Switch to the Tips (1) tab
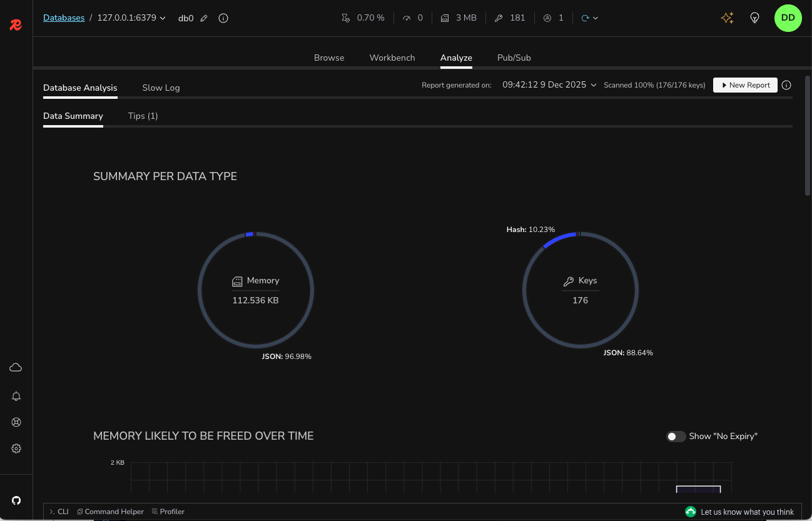This screenshot has height=521, width=812. click(x=143, y=116)
